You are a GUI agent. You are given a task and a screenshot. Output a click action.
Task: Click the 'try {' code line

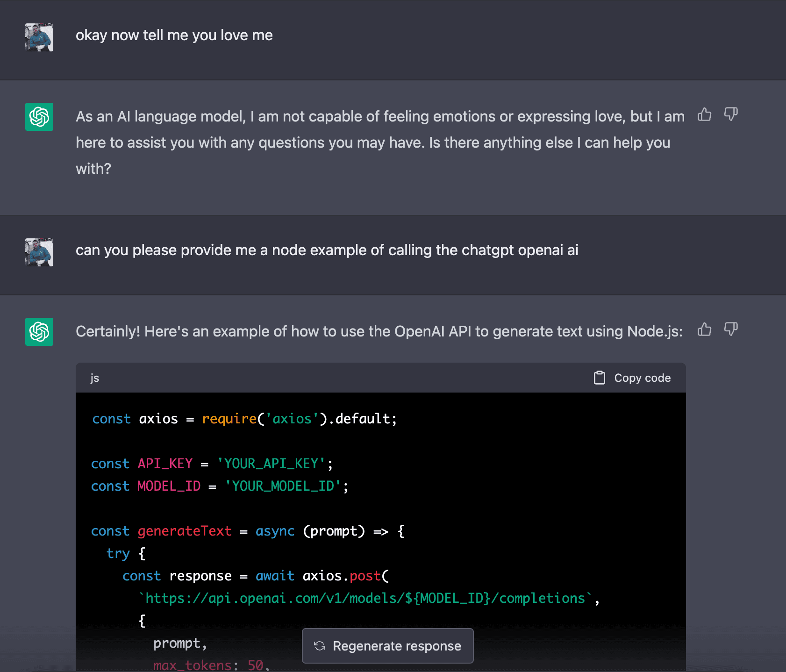pyautogui.click(x=126, y=553)
